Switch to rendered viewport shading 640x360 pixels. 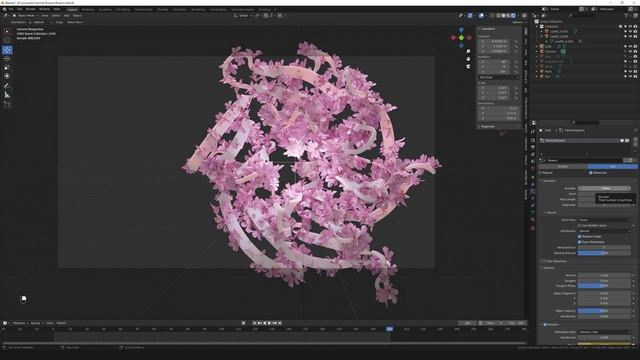click(x=513, y=16)
